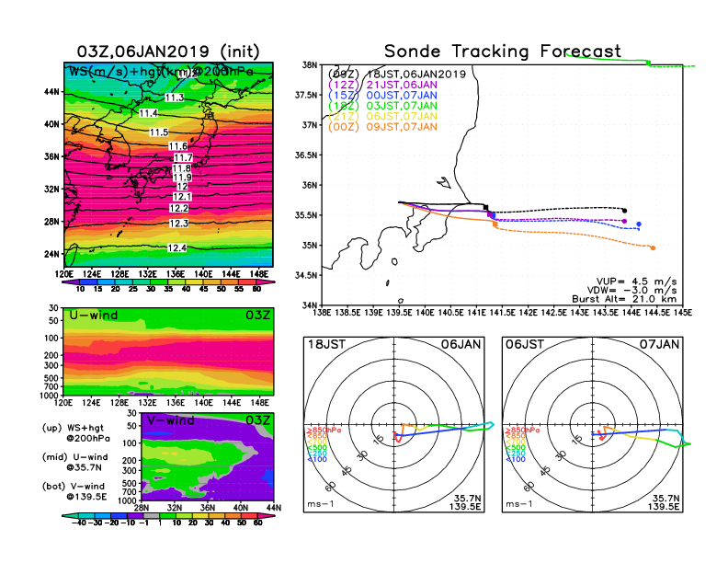
Task: Click the "VUP= 4.5 m/s" ascent rate text
Action: tap(636, 281)
